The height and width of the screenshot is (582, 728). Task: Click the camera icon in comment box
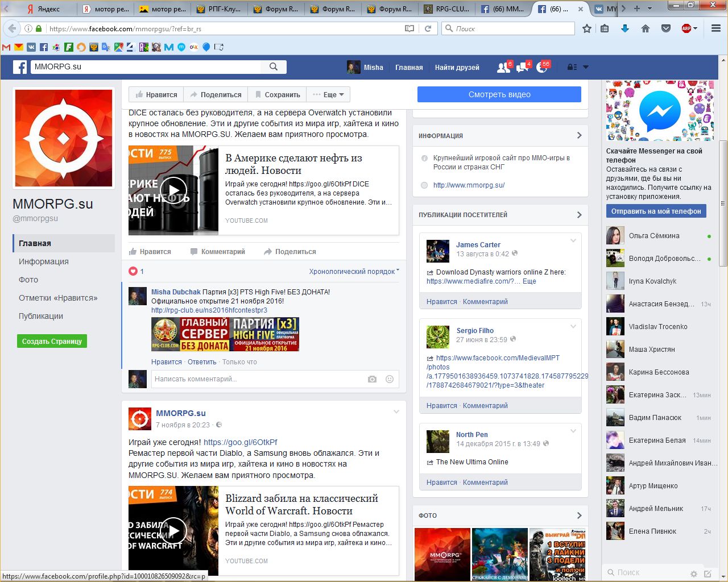point(372,379)
